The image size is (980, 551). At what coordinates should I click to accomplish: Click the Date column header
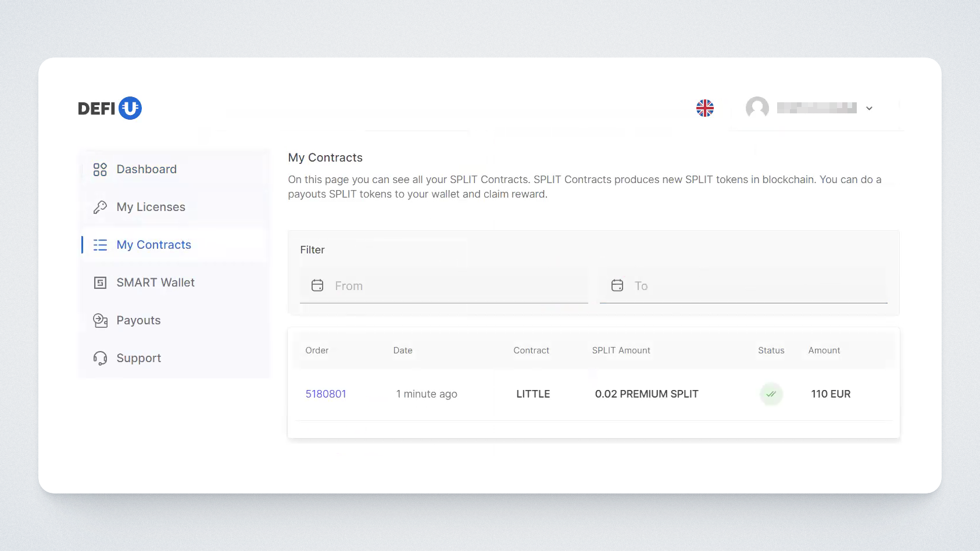point(402,350)
